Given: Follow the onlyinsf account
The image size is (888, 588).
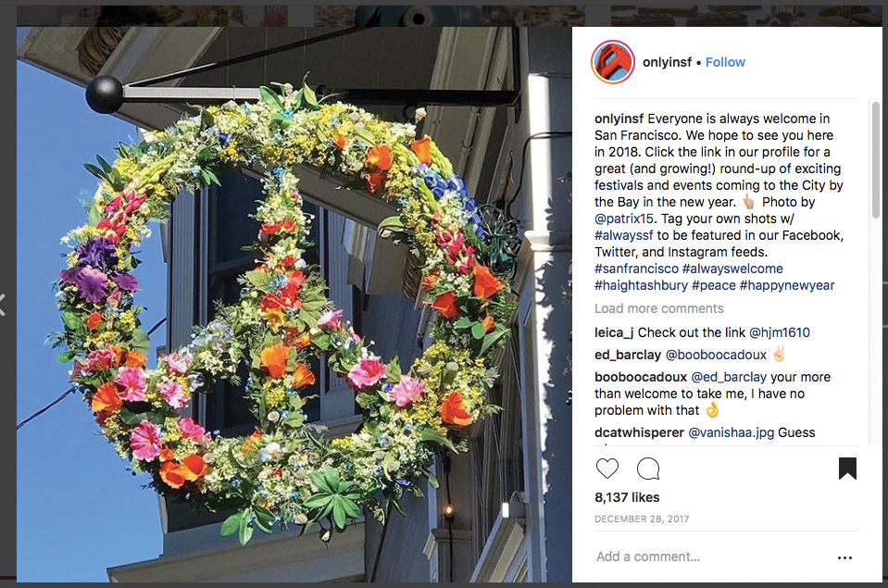Looking at the screenshot, I should [725, 62].
